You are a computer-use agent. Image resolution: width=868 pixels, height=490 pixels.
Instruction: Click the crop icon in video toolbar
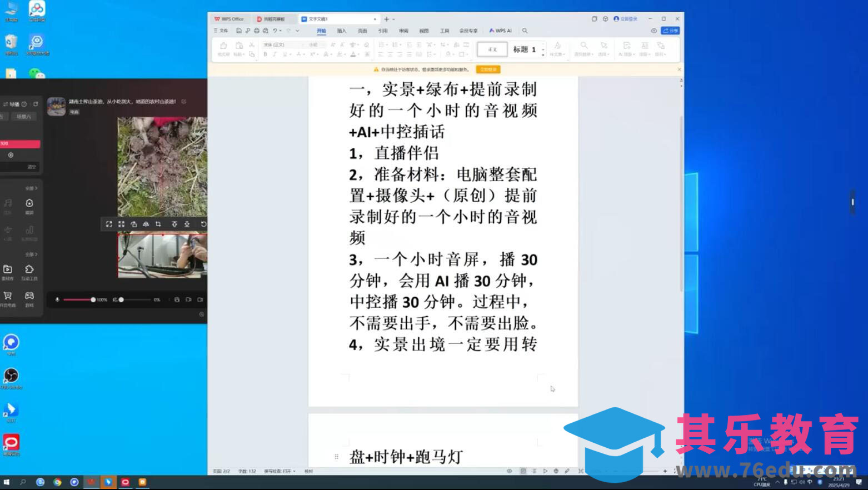(x=158, y=224)
